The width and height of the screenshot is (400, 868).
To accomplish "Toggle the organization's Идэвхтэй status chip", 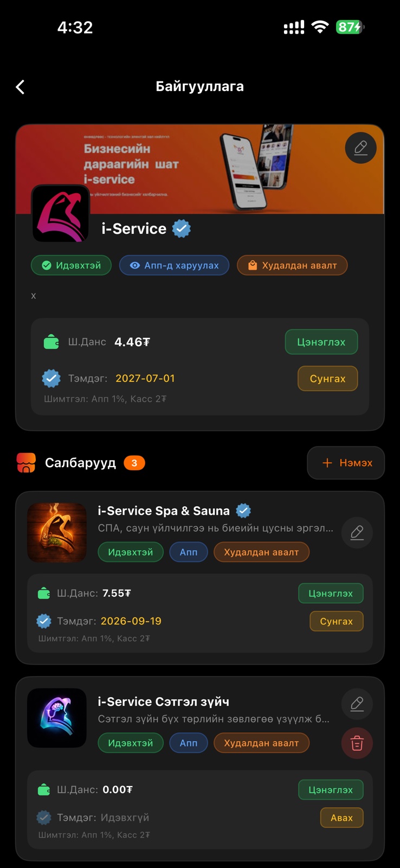I will [71, 265].
